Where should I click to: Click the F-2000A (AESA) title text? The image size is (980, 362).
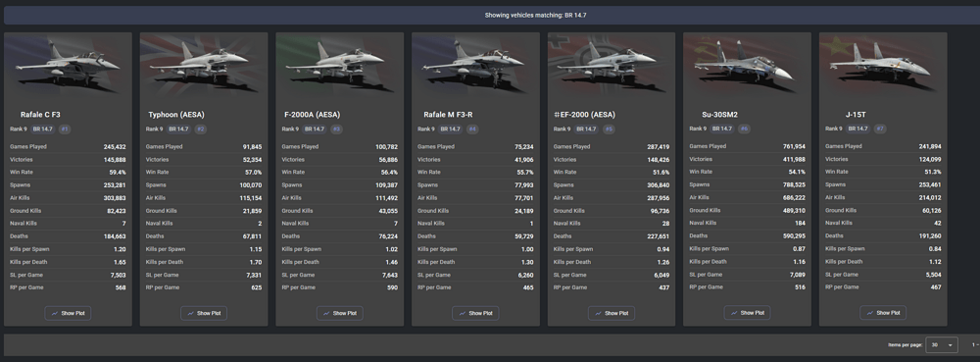313,115
